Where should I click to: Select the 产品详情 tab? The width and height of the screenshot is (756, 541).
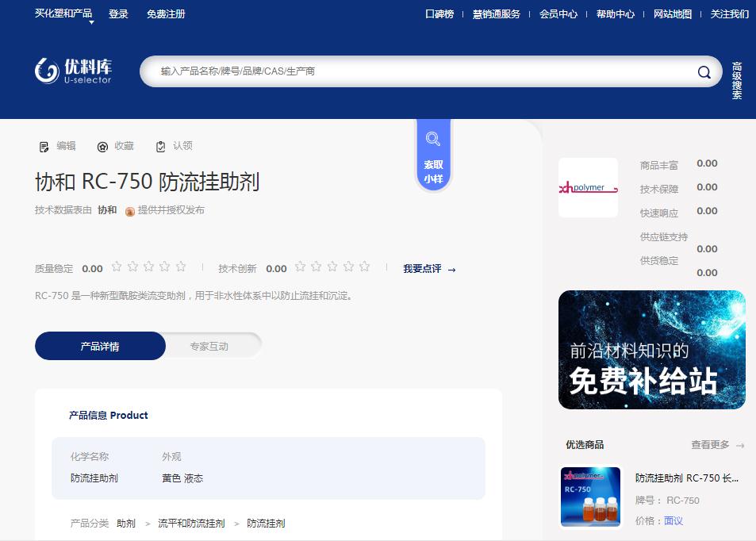pos(100,346)
